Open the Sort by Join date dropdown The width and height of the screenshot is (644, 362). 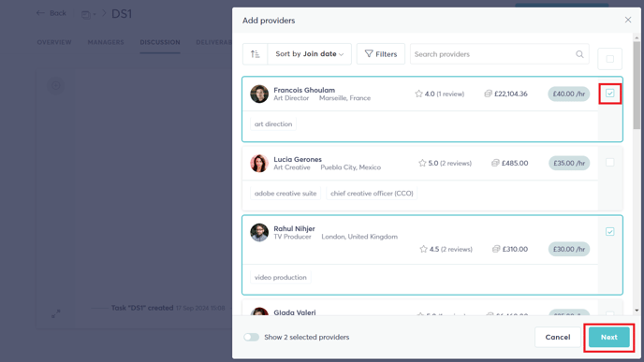pos(309,54)
